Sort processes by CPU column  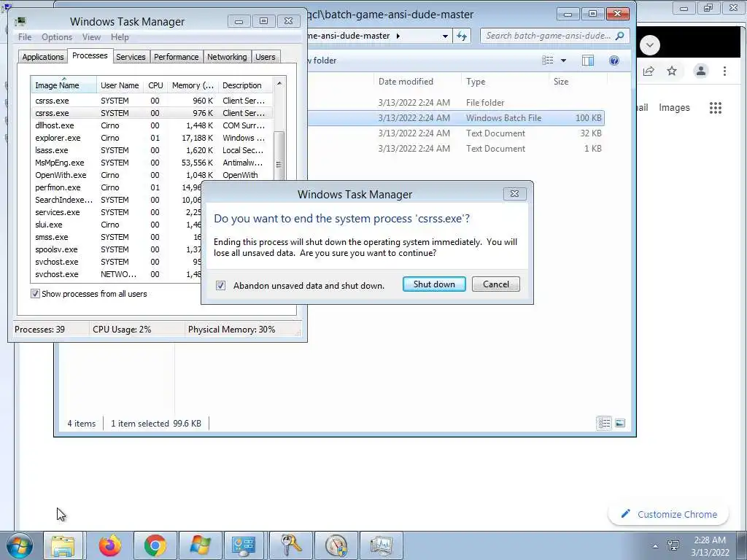(x=156, y=85)
